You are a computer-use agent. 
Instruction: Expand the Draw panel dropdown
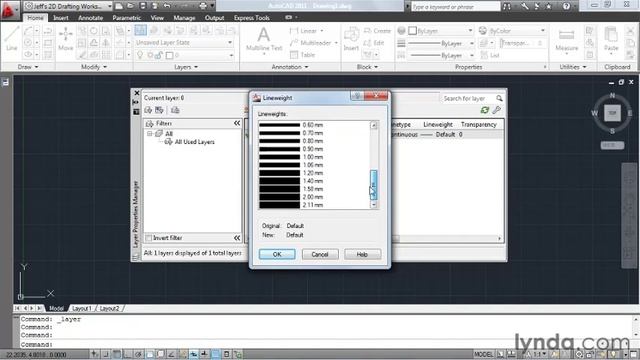pos(28,67)
